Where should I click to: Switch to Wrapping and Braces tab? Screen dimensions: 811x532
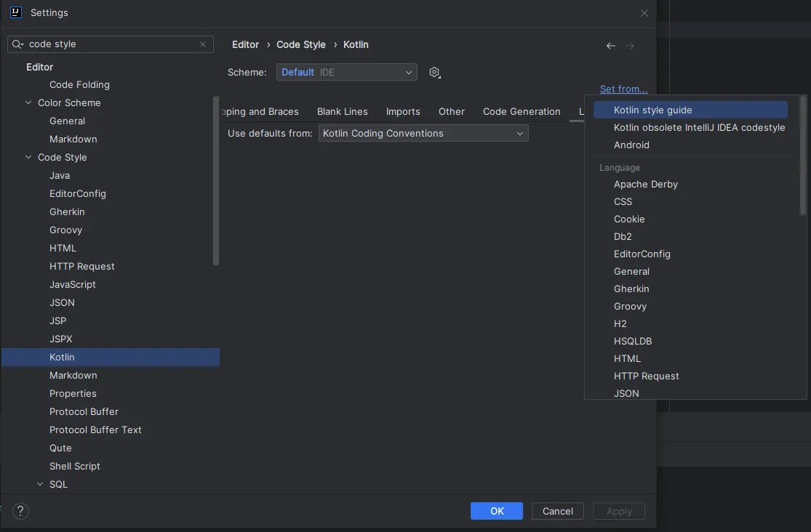(x=260, y=112)
